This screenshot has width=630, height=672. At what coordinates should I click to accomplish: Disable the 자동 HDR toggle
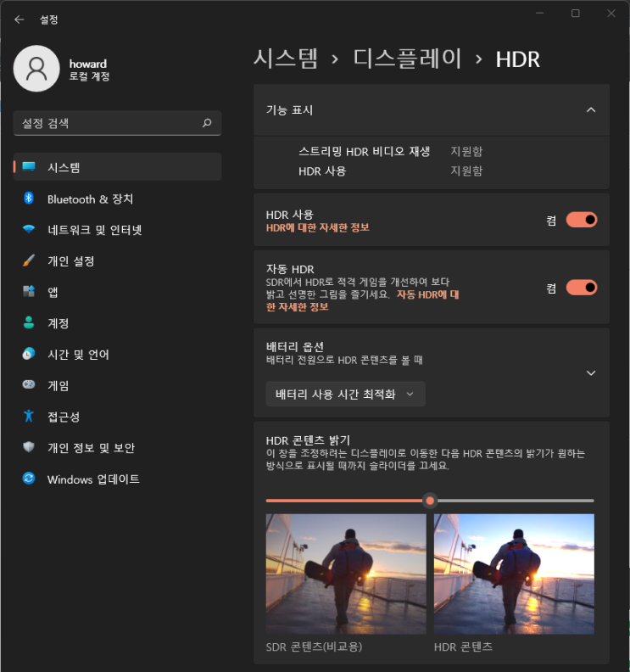[582, 287]
